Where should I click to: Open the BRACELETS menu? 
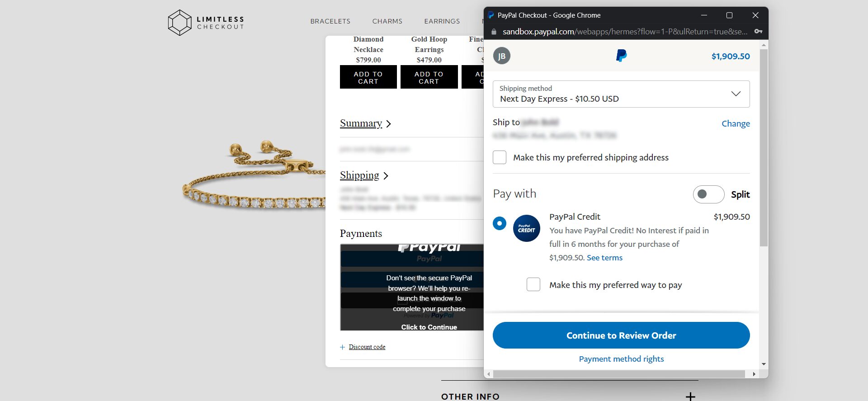(330, 21)
